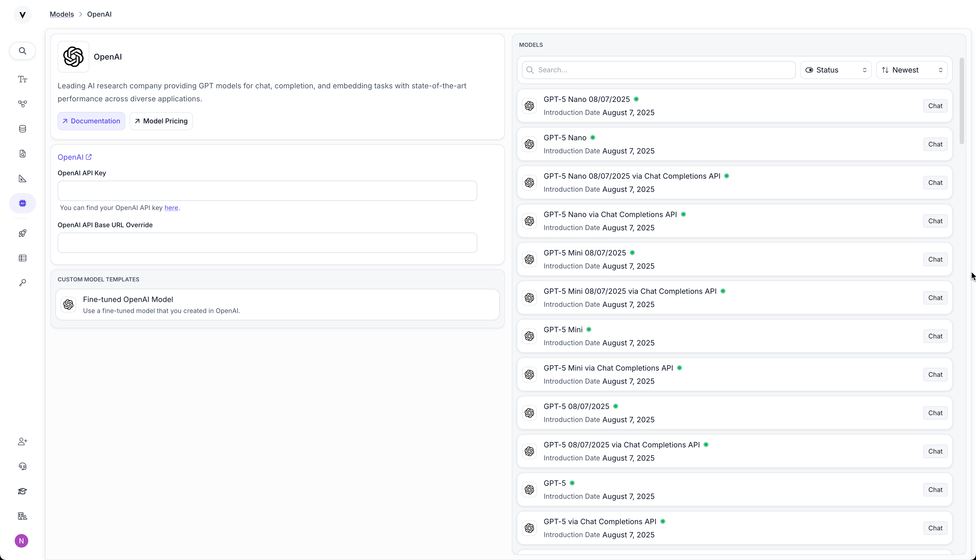Click into the models Search field
Image resolution: width=976 pixels, height=560 pixels.
[659, 70]
